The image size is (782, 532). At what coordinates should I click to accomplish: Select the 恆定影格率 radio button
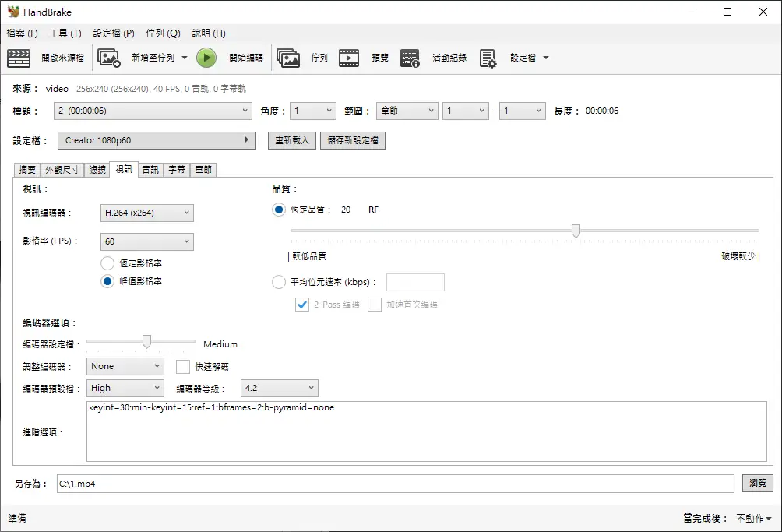(x=107, y=263)
